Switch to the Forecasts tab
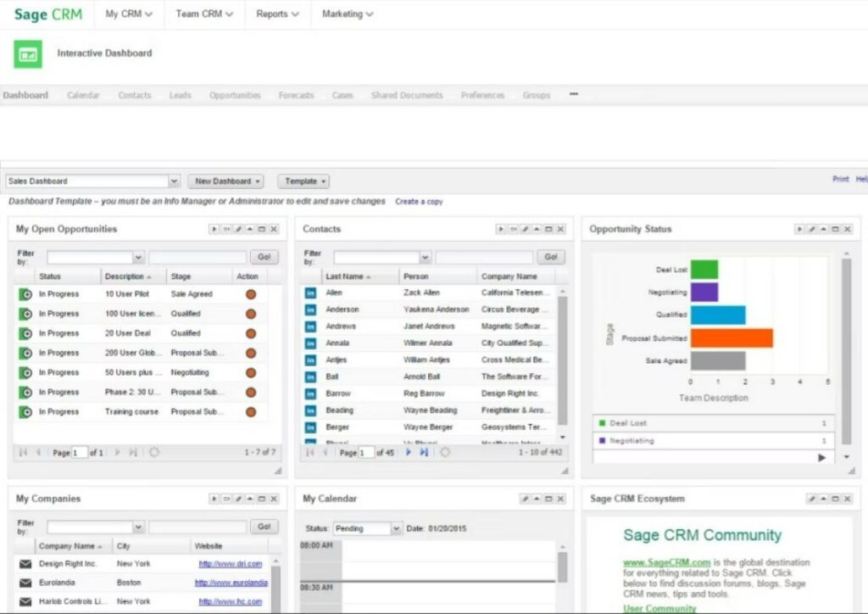868x614 pixels. 296,96
